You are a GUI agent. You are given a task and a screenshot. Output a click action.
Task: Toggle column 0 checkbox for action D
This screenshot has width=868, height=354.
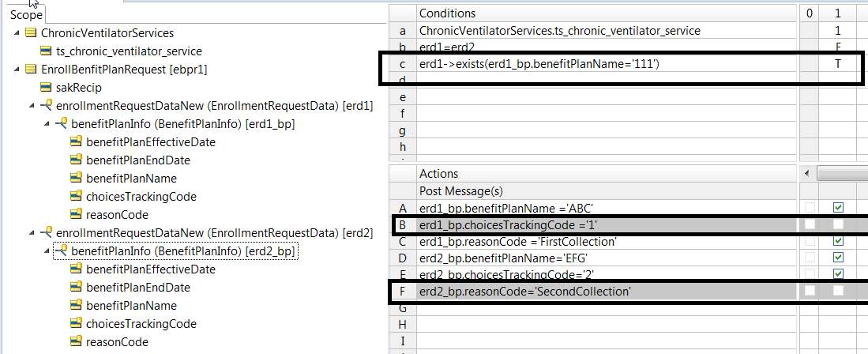[x=810, y=258]
